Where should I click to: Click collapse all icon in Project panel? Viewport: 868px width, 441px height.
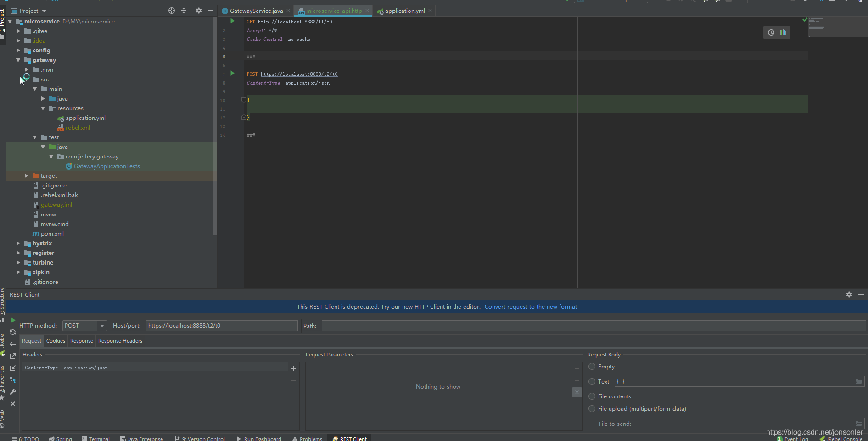pos(184,11)
